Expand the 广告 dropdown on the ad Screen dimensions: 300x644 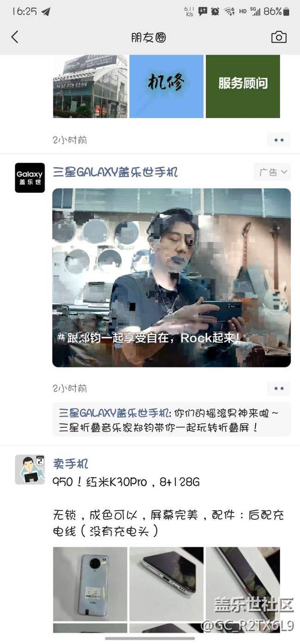272,172
